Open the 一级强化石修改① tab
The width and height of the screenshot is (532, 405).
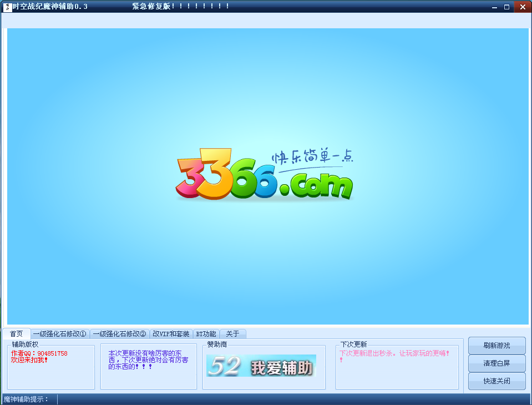[60, 334]
